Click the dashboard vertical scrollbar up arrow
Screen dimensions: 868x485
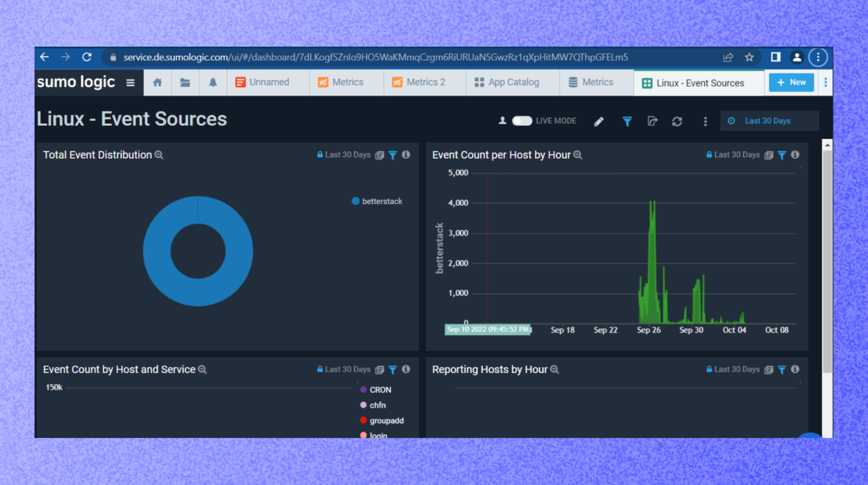[827, 145]
